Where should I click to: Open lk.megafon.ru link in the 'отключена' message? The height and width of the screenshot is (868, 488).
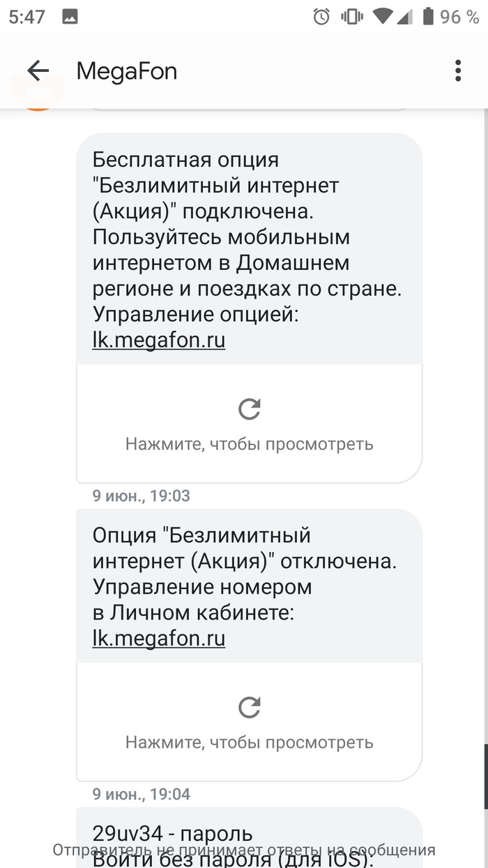tap(159, 638)
